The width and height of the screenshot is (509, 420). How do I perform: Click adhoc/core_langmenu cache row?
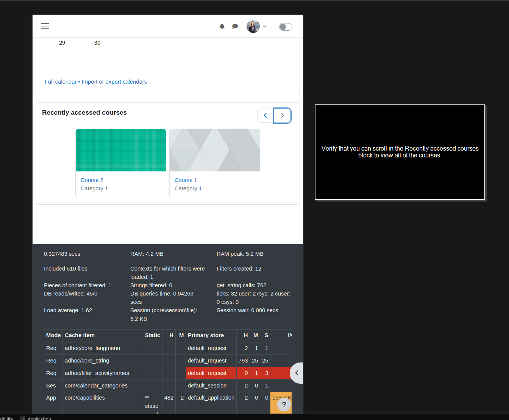point(168,348)
